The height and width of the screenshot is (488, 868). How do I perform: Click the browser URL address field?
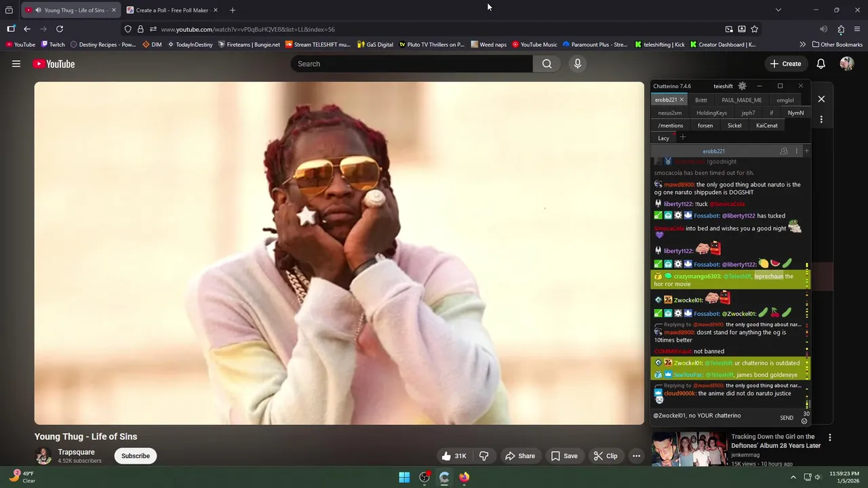click(x=434, y=29)
